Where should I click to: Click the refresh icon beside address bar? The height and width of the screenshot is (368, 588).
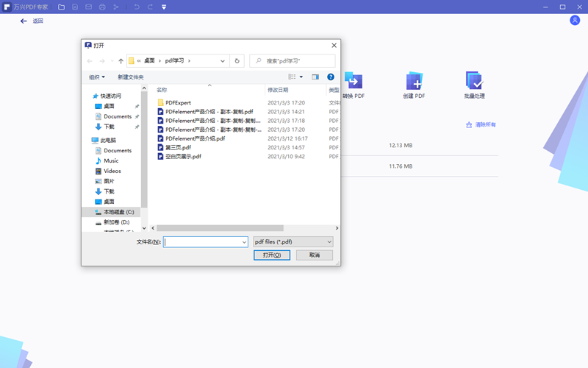[x=237, y=61]
